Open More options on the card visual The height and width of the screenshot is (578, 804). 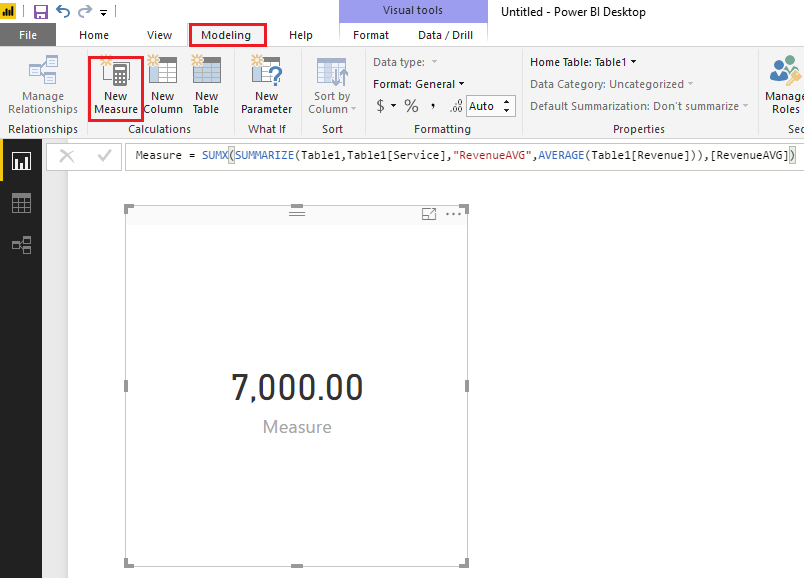(x=453, y=214)
